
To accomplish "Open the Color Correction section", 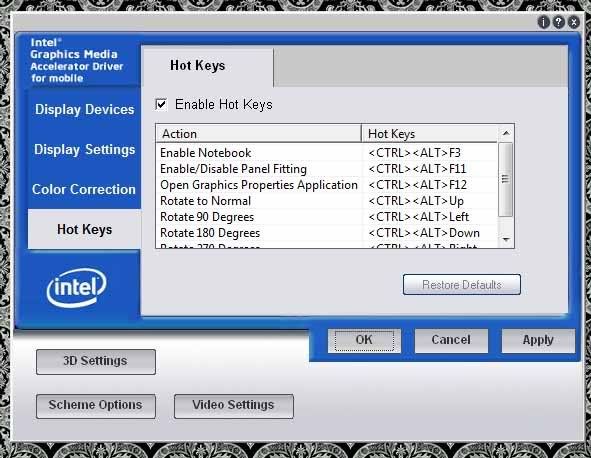I will point(84,189).
